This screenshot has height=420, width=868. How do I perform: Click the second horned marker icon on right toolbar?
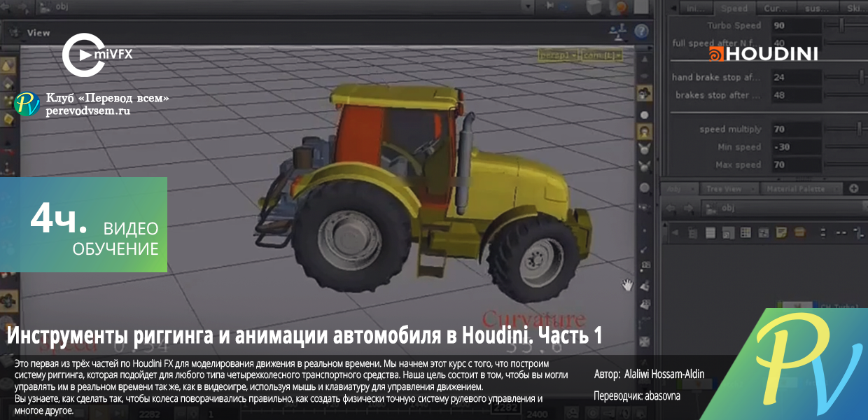pyautogui.click(x=645, y=167)
